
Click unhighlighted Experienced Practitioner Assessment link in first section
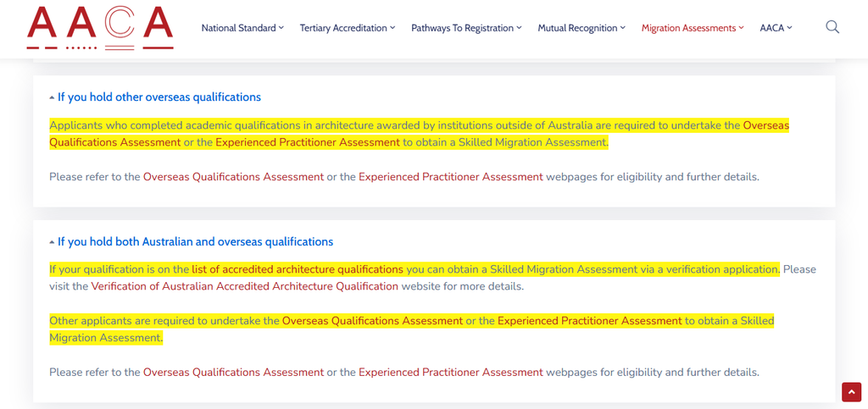coord(451,177)
